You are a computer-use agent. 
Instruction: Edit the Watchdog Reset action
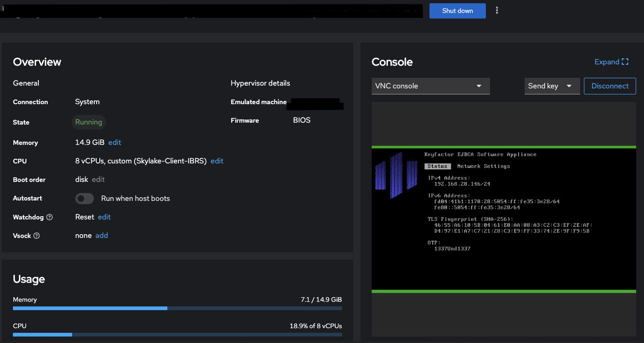pos(104,217)
